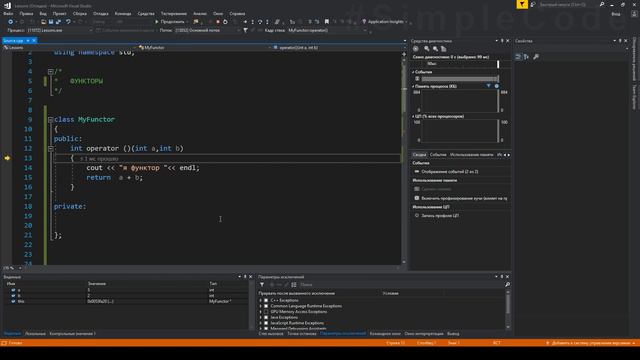Screen dimensions: 640x360
Task: Click the Restart debugging icon
Action: [x=225, y=22]
